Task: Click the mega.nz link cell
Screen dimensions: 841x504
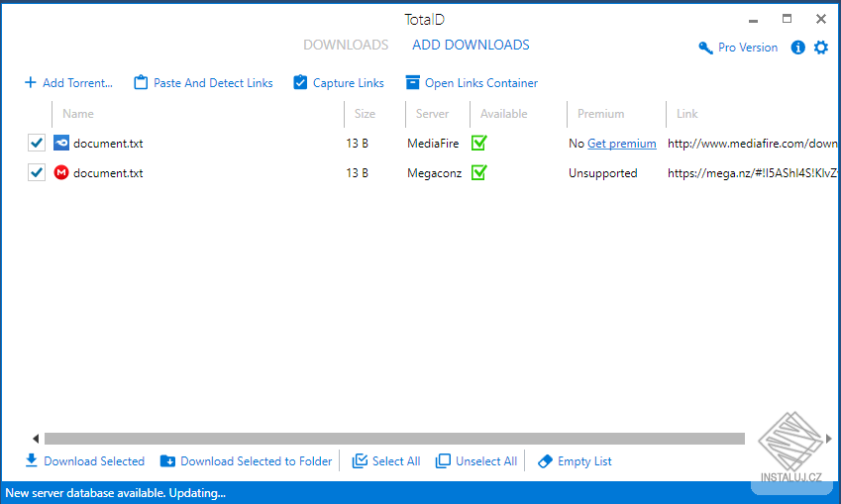Action: pyautogui.click(x=752, y=173)
